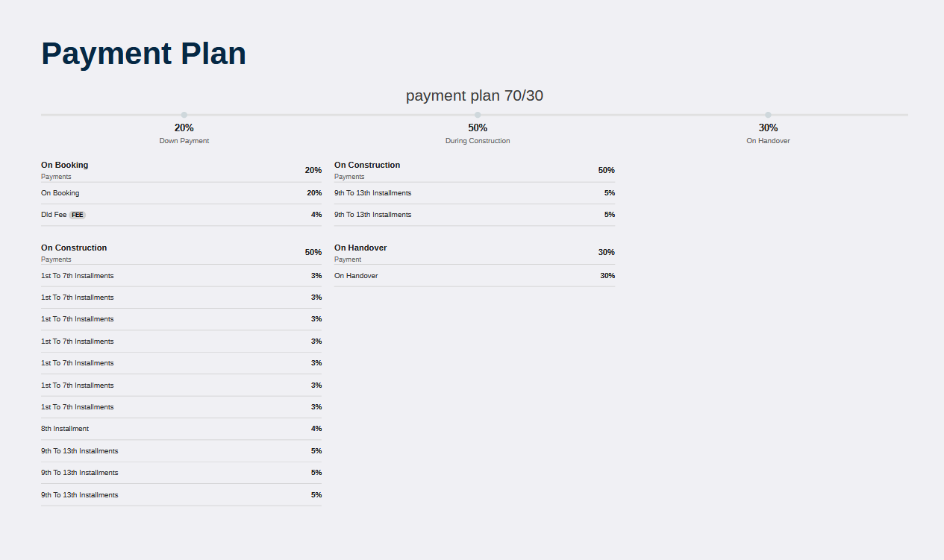The image size is (944, 560).
Task: Select the Payment Plan heading
Action: point(143,54)
